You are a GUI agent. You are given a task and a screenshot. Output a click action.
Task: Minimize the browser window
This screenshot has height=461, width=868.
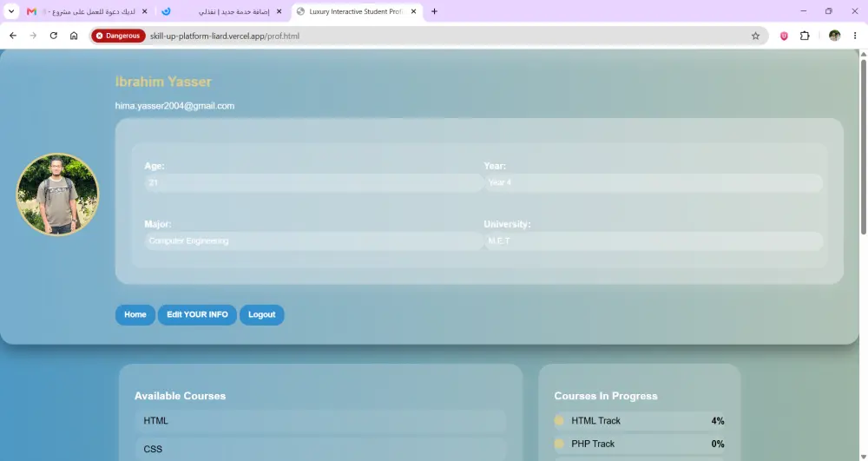803,11
